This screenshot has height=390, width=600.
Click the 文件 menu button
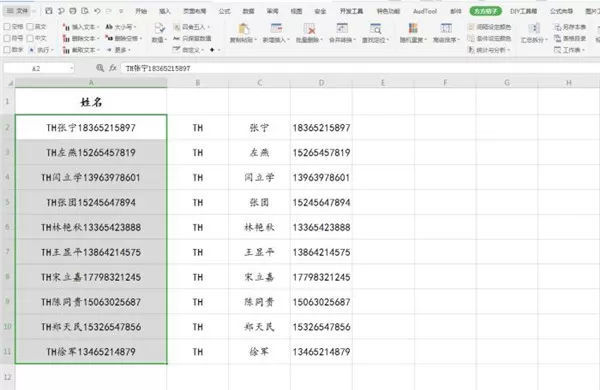pyautogui.click(x=18, y=11)
